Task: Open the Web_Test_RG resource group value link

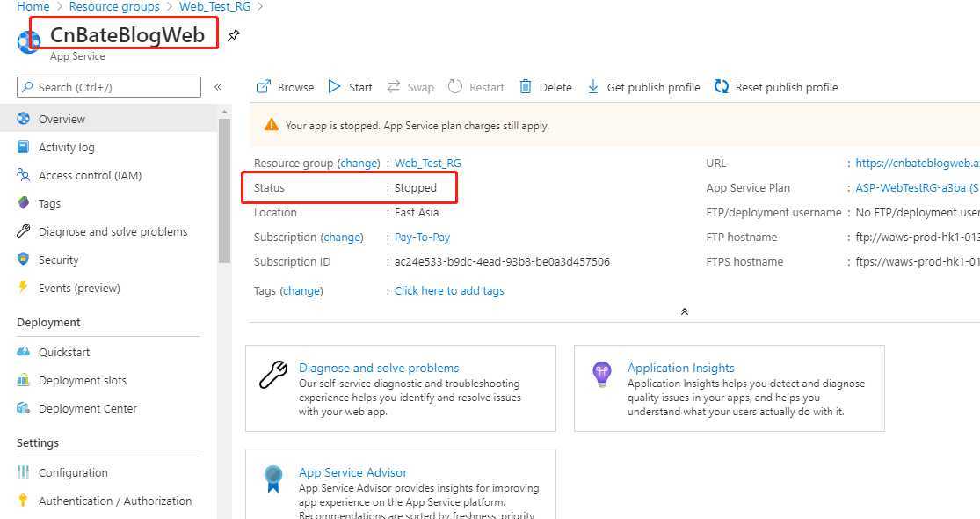Action: pos(427,164)
